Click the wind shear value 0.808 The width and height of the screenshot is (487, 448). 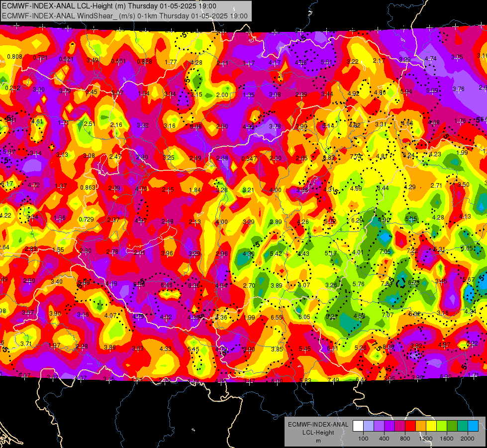[x=14, y=57]
